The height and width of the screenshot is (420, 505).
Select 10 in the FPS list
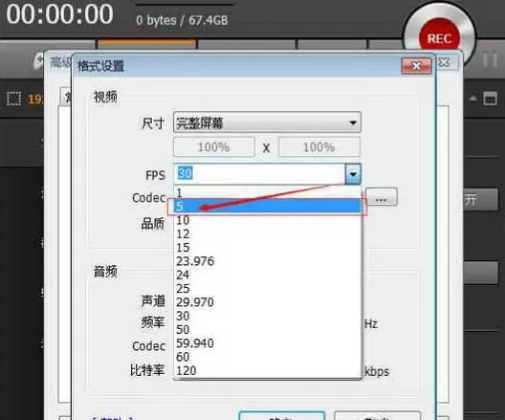click(x=267, y=220)
